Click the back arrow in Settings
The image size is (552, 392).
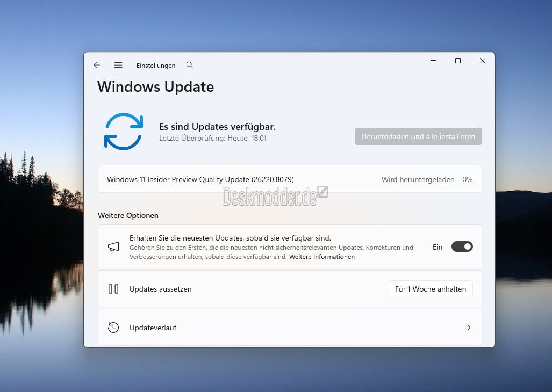pyautogui.click(x=97, y=65)
